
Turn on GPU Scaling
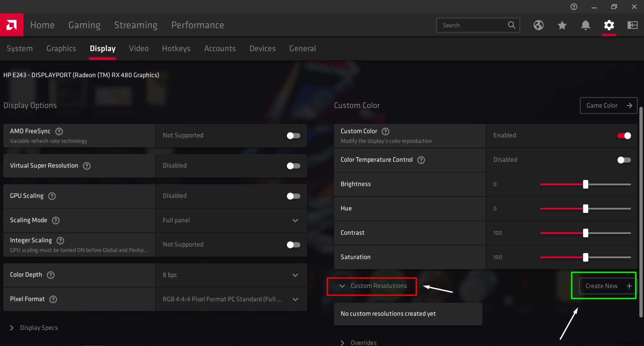coord(293,196)
